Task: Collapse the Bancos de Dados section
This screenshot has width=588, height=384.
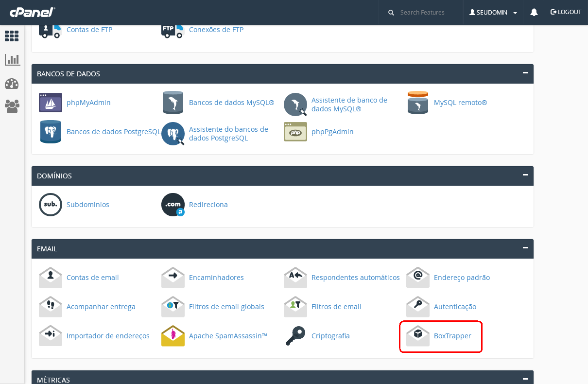Action: [525, 73]
